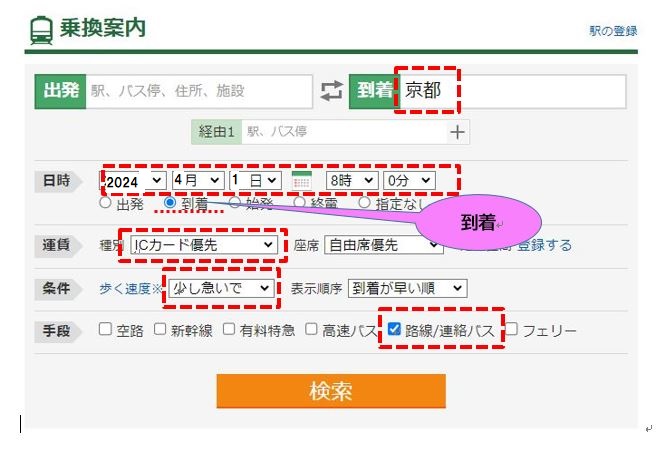Click the train logo icon beside 乗換案内
Screen dimensions: 662x456
click(x=41, y=30)
